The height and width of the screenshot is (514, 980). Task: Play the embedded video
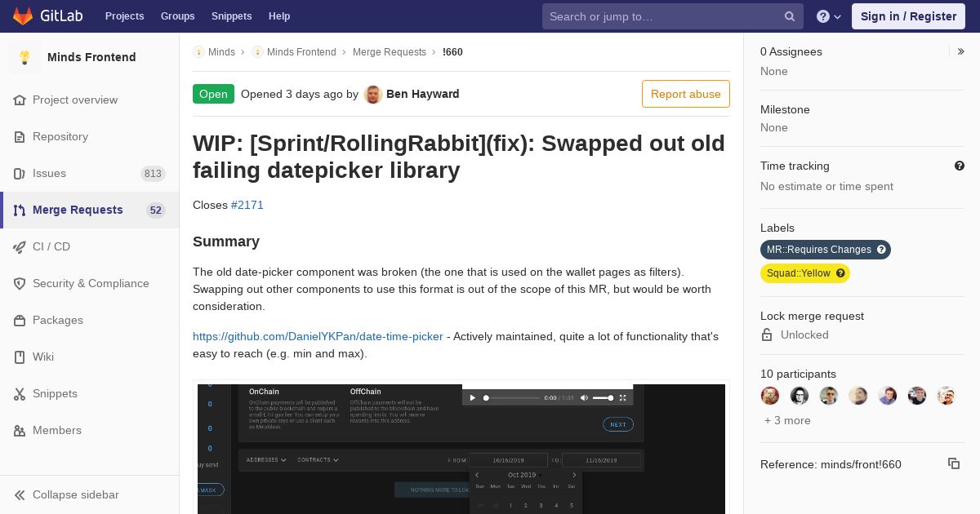pos(472,398)
